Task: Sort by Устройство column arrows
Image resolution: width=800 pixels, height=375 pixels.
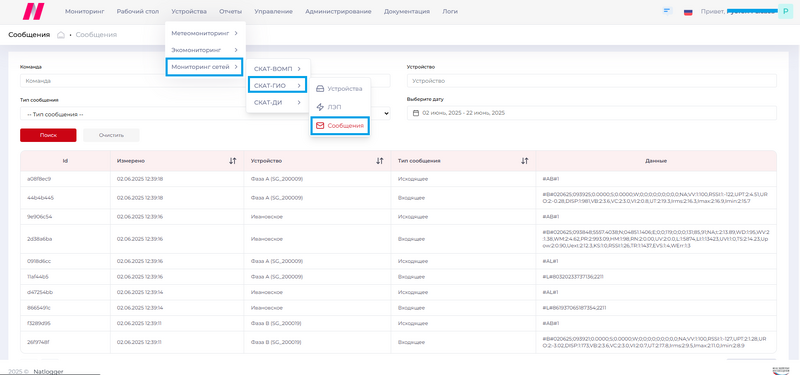Action: [x=380, y=161]
